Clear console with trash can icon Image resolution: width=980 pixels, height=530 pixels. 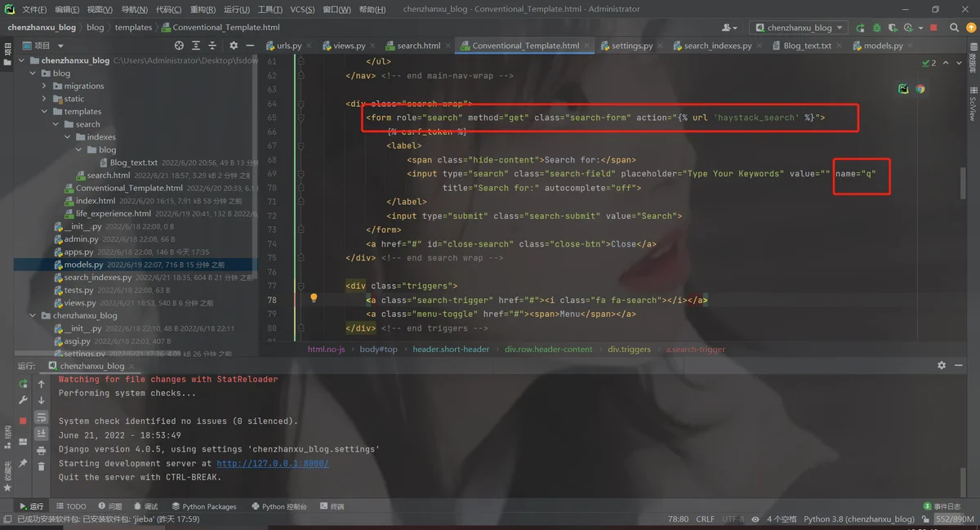pos(41,466)
